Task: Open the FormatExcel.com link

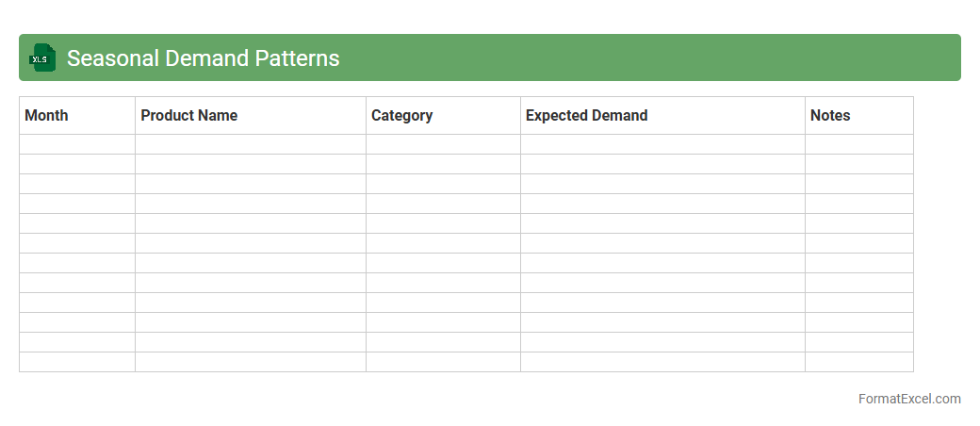Action: click(908, 399)
